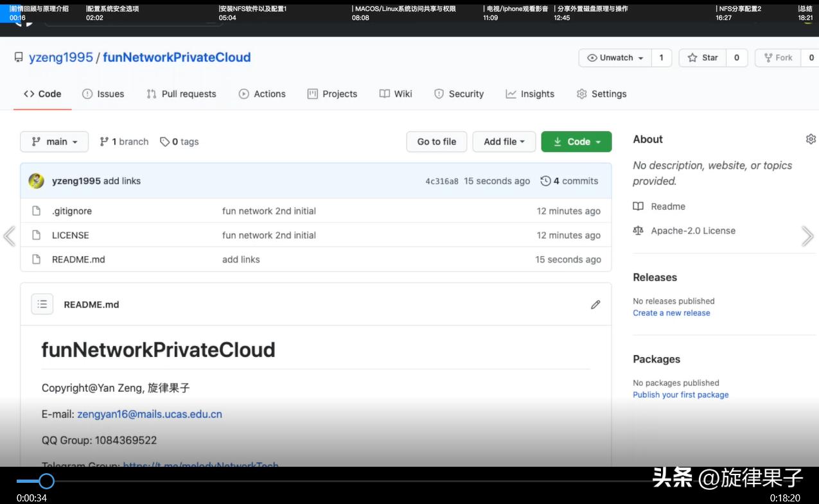Click the README table of contents list icon
This screenshot has height=504, width=819.
coord(42,304)
